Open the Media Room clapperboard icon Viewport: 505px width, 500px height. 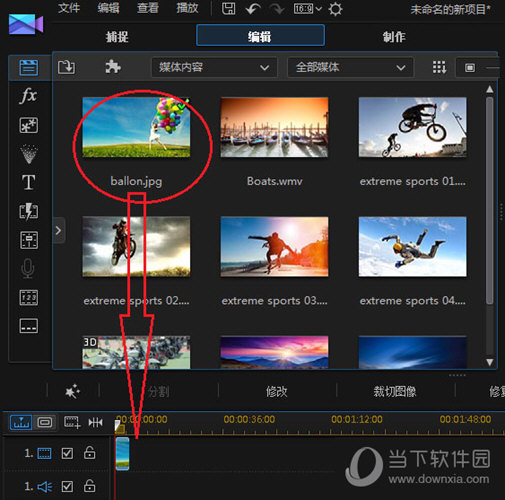[x=29, y=68]
